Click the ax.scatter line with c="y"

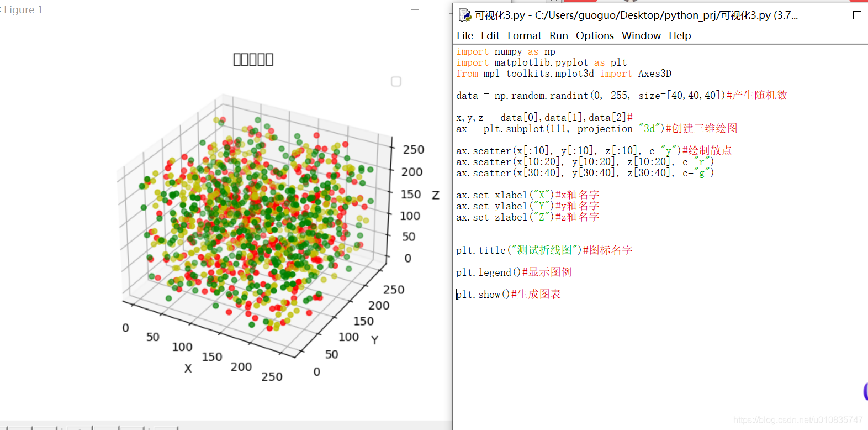pos(594,151)
